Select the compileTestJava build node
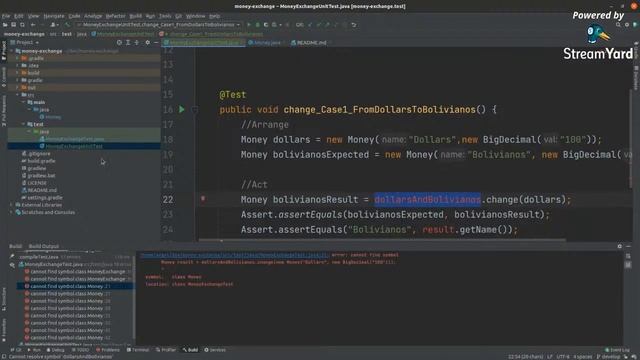The width and height of the screenshot is (640, 360). [x=39, y=257]
